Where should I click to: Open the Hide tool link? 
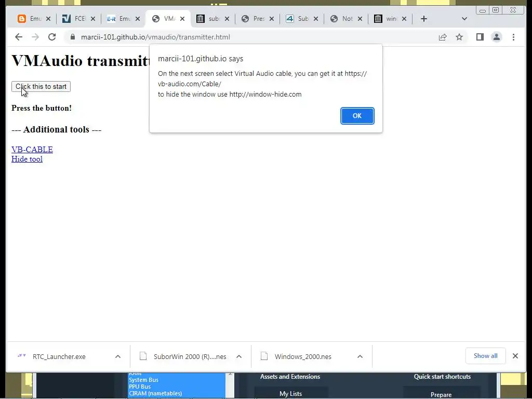(x=27, y=159)
